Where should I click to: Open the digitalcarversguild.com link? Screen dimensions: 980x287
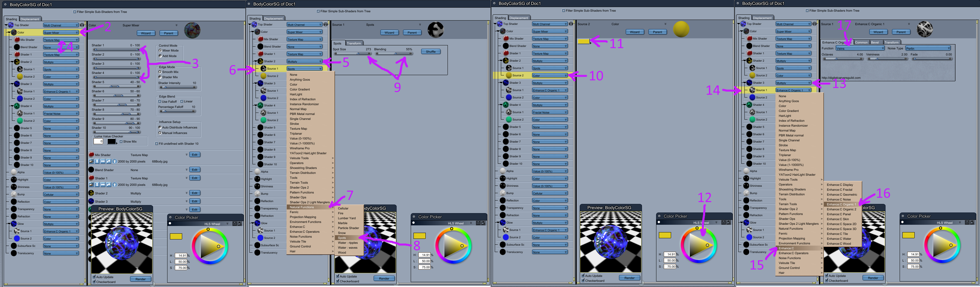pos(841,78)
